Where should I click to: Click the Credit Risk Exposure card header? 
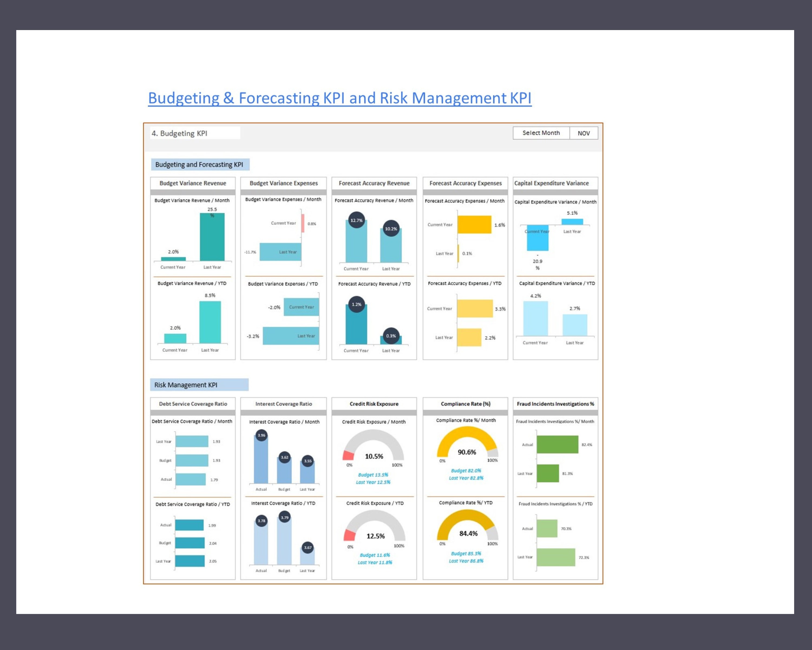click(x=374, y=404)
